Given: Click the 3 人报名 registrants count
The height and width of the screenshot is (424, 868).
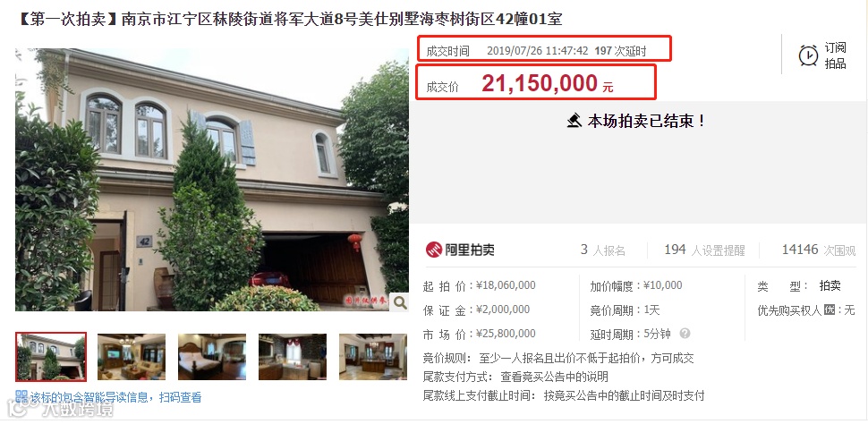Looking at the screenshot, I should tap(603, 250).
